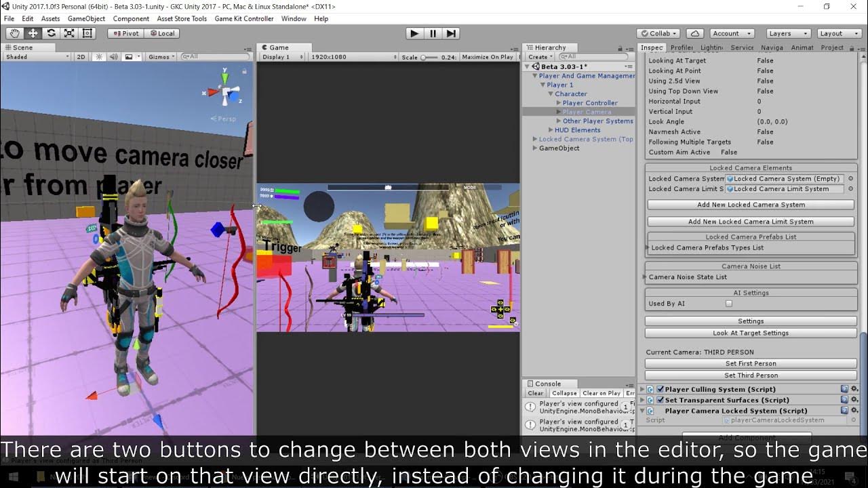Collapse Player Camera Locked System component

coord(642,411)
